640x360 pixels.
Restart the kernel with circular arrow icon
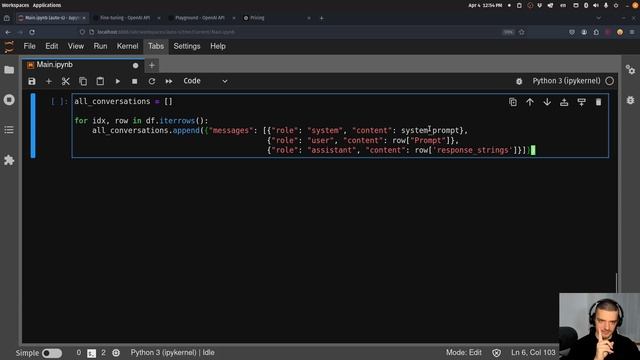151,81
